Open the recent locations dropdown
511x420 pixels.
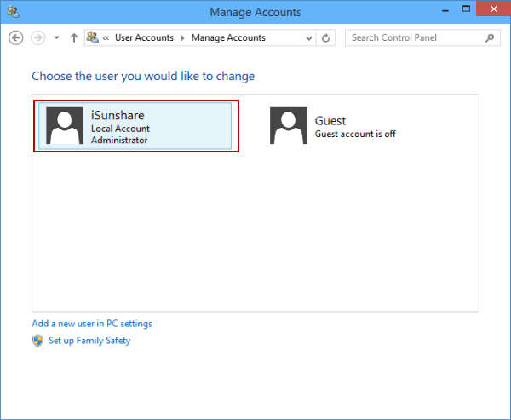[56, 38]
